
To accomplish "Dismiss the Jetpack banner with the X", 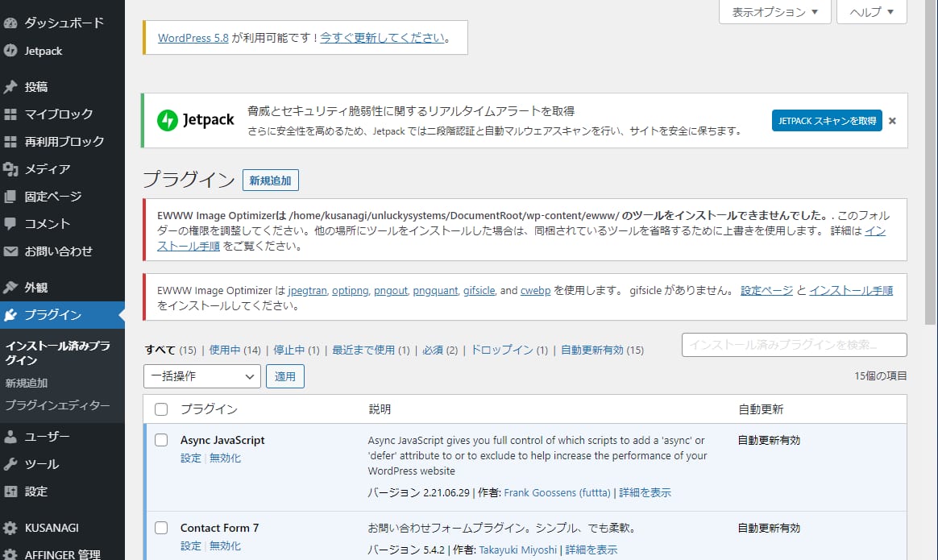I will pyautogui.click(x=893, y=121).
